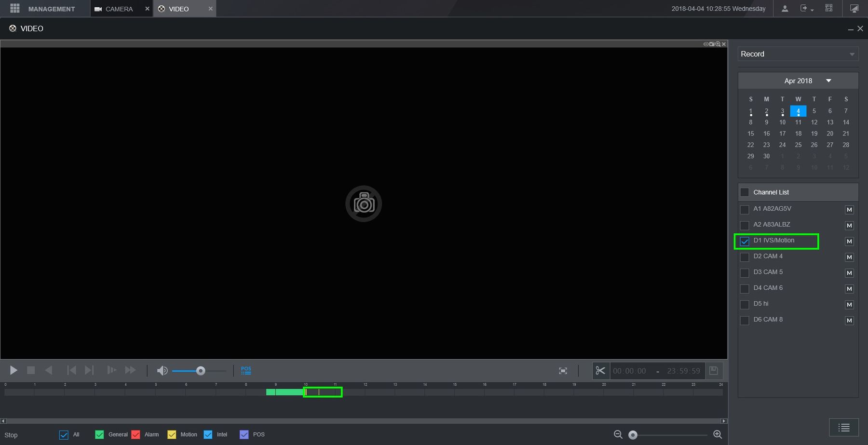
Task: Click the timeline right scroll arrow
Action: pyautogui.click(x=724, y=421)
